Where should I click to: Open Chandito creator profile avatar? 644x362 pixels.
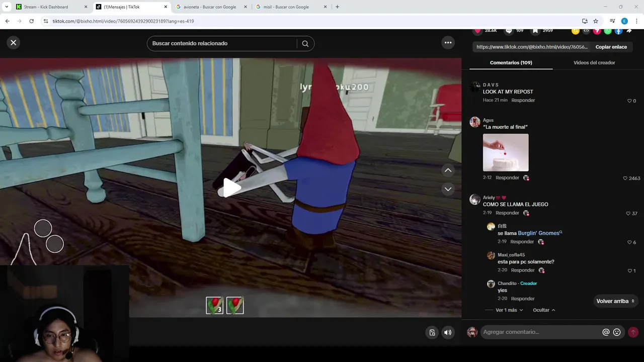pos(491,284)
